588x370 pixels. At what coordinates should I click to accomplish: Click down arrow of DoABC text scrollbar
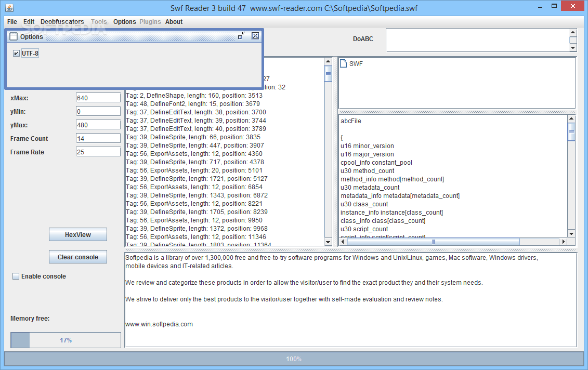point(572,48)
